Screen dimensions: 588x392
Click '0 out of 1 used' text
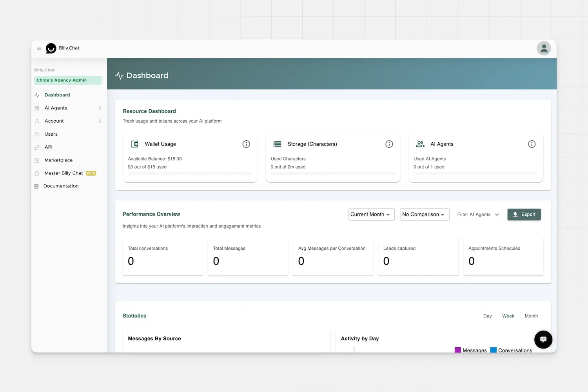429,167
